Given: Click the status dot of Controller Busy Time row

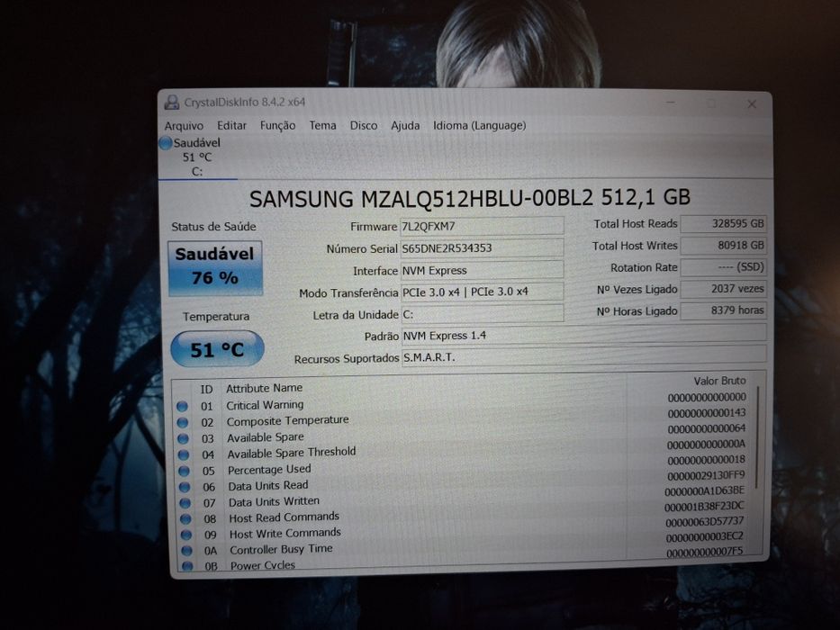Looking at the screenshot, I should (187, 550).
